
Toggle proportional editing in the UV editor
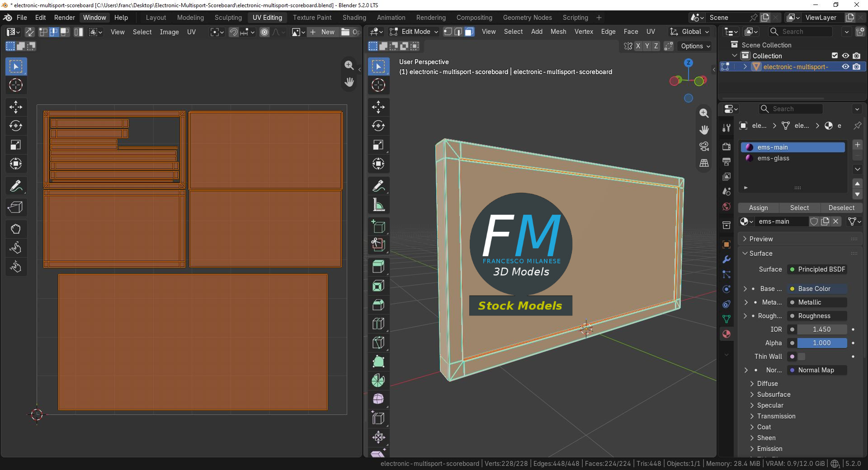tap(264, 32)
